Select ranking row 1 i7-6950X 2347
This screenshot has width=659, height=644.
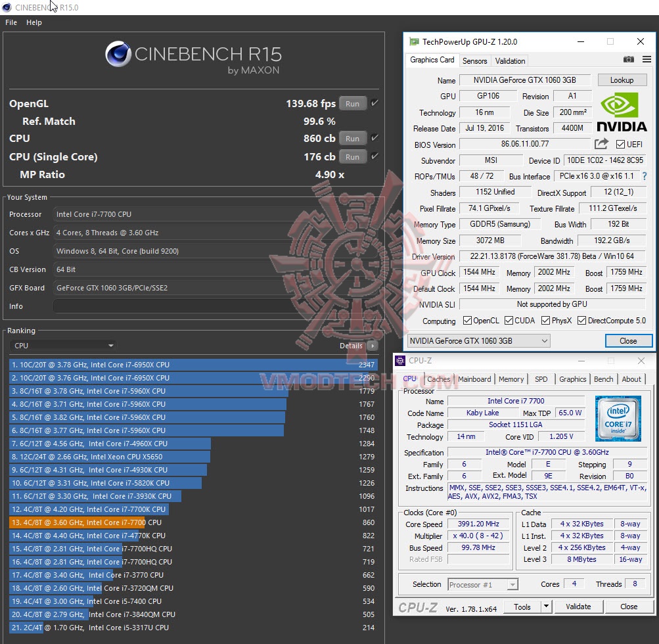click(193, 365)
